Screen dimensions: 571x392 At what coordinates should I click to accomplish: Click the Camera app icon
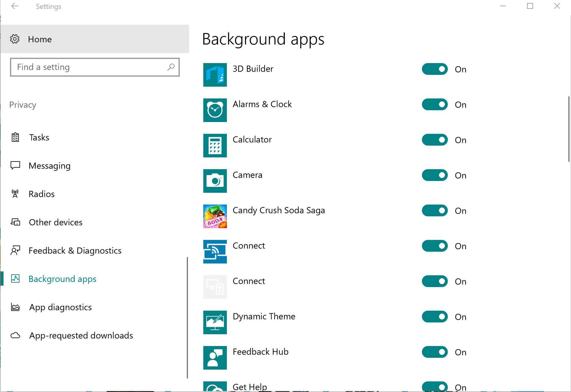[x=215, y=181]
